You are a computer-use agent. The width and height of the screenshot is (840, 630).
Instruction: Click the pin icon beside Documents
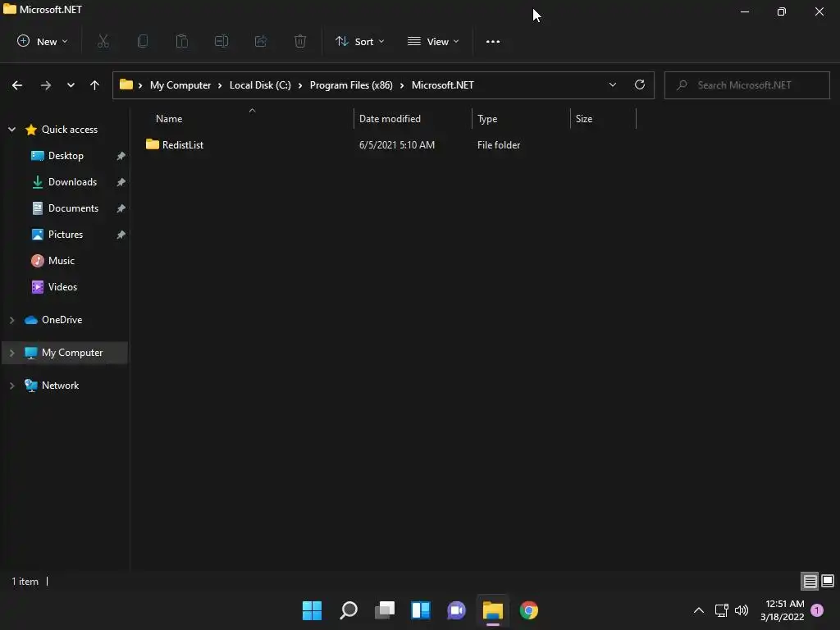tap(121, 208)
